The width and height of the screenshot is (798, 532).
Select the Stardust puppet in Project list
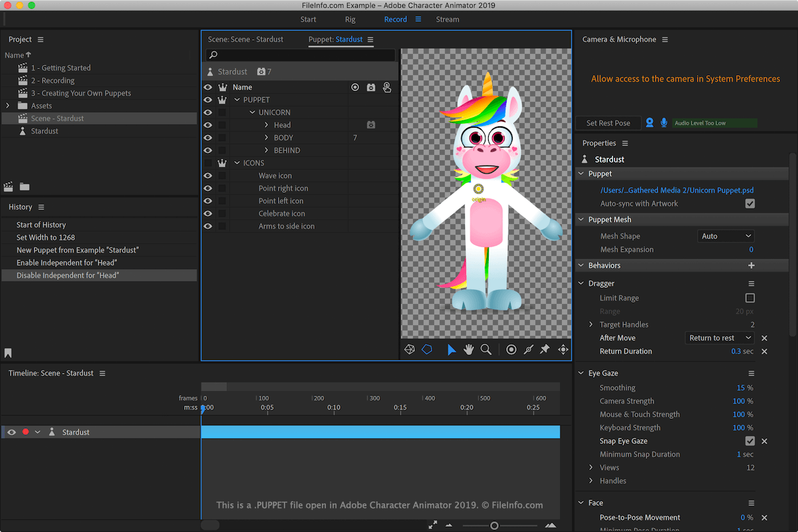click(x=45, y=131)
